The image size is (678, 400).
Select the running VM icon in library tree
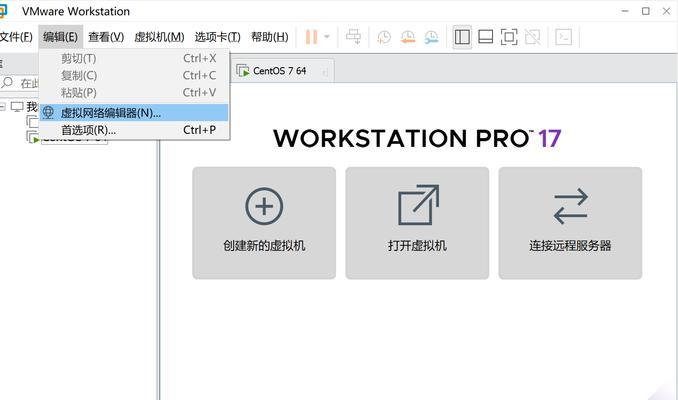(x=33, y=137)
